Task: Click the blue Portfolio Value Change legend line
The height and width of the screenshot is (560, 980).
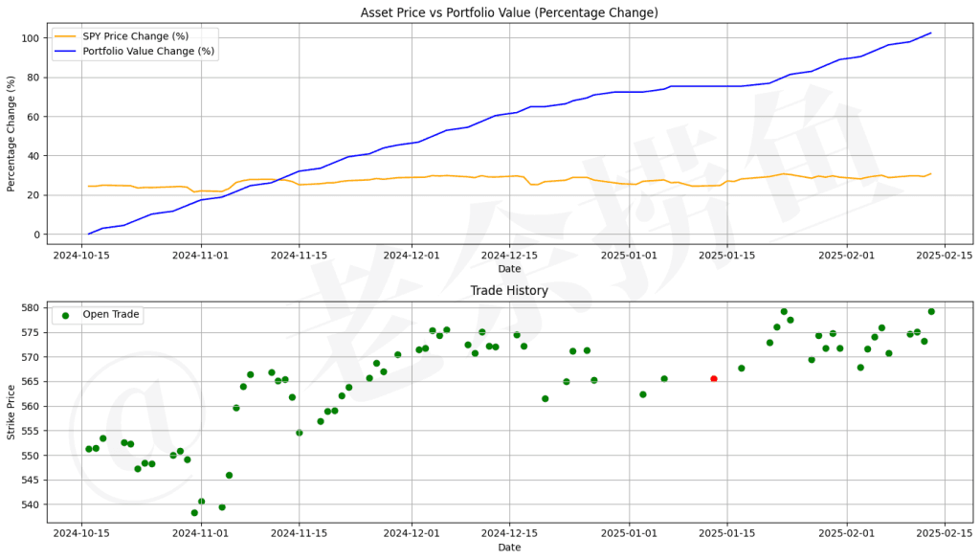Action: pos(66,52)
